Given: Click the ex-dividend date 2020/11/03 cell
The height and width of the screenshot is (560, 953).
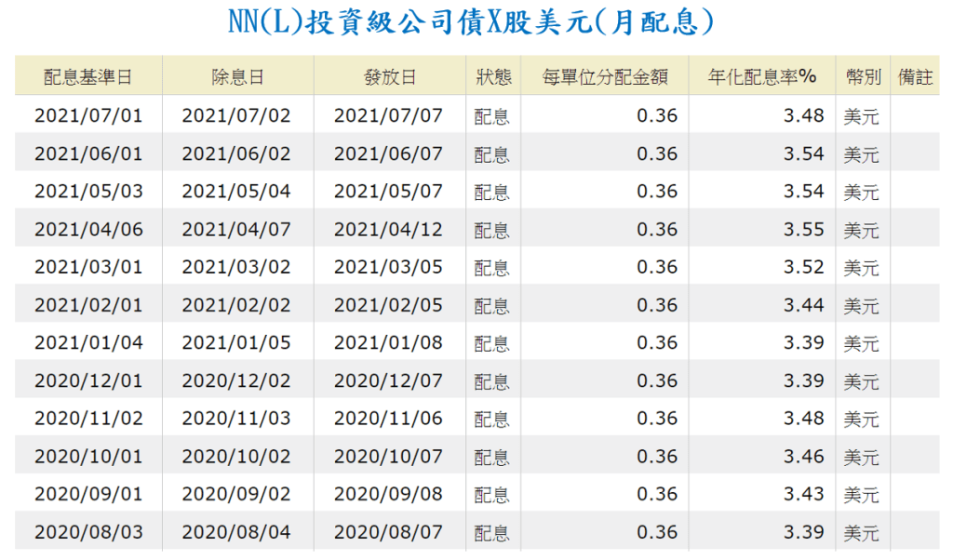Looking at the screenshot, I should click(x=236, y=419).
